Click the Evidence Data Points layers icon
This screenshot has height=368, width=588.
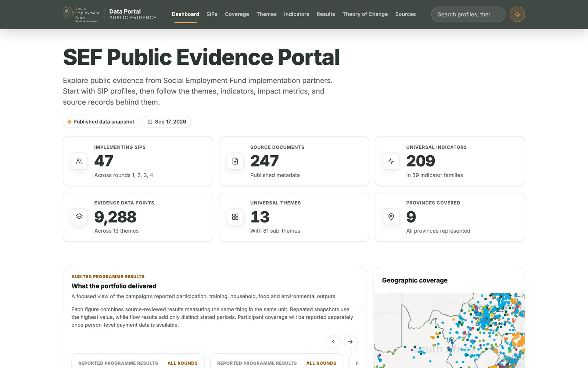coord(79,216)
